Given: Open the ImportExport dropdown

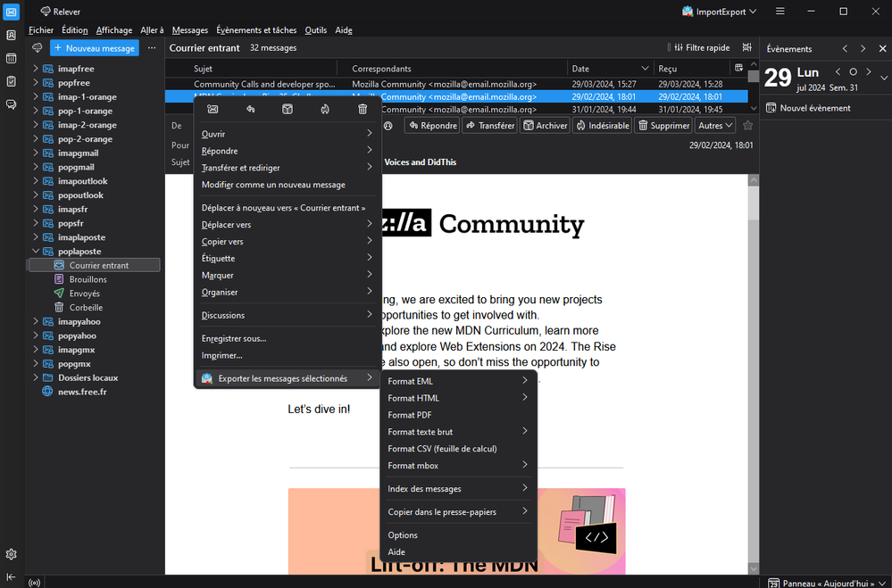Looking at the screenshot, I should tap(720, 12).
